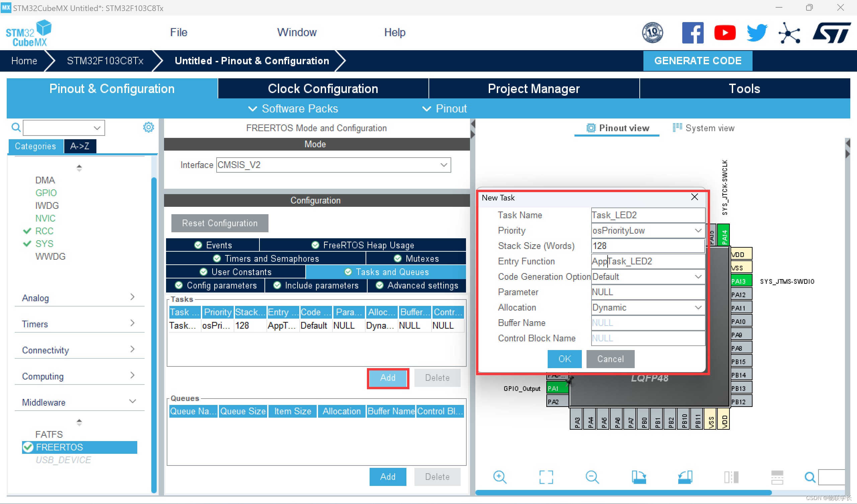Open the Software Packs dropdown
Image resolution: width=857 pixels, height=504 pixels.
293,108
